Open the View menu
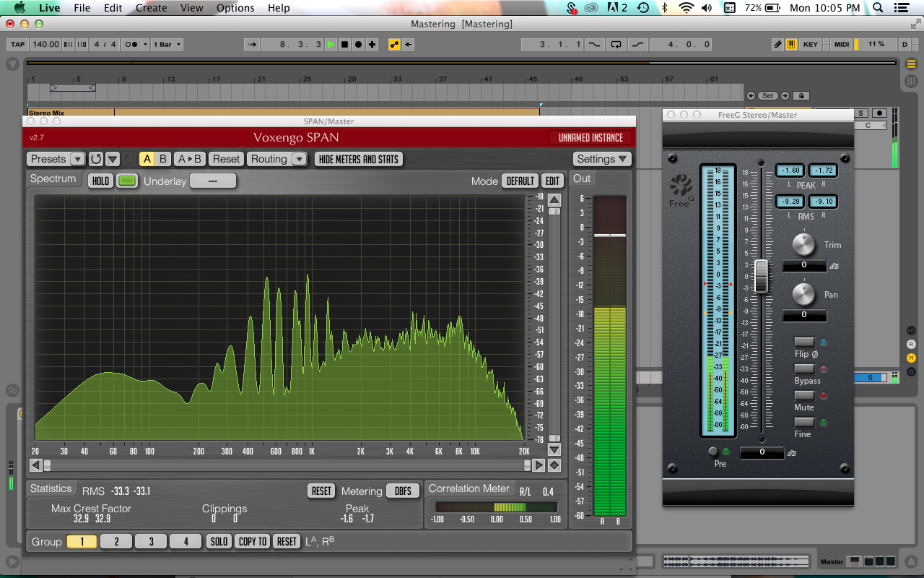Viewport: 924px width, 578px height. pos(192,8)
